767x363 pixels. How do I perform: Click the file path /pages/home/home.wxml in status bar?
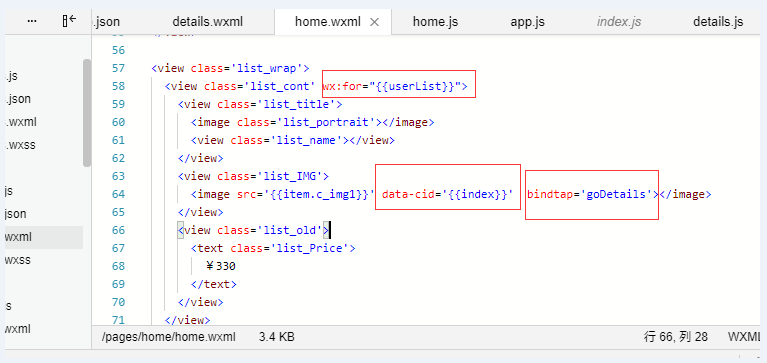click(169, 337)
